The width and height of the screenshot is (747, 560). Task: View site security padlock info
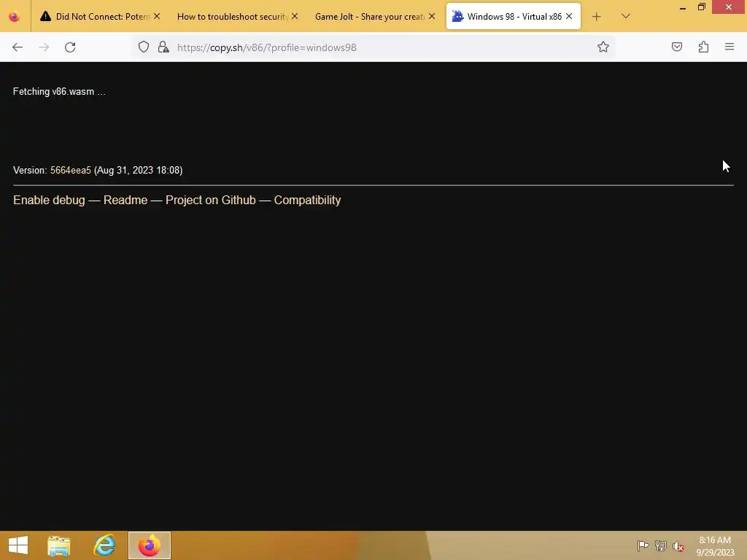[x=163, y=47]
